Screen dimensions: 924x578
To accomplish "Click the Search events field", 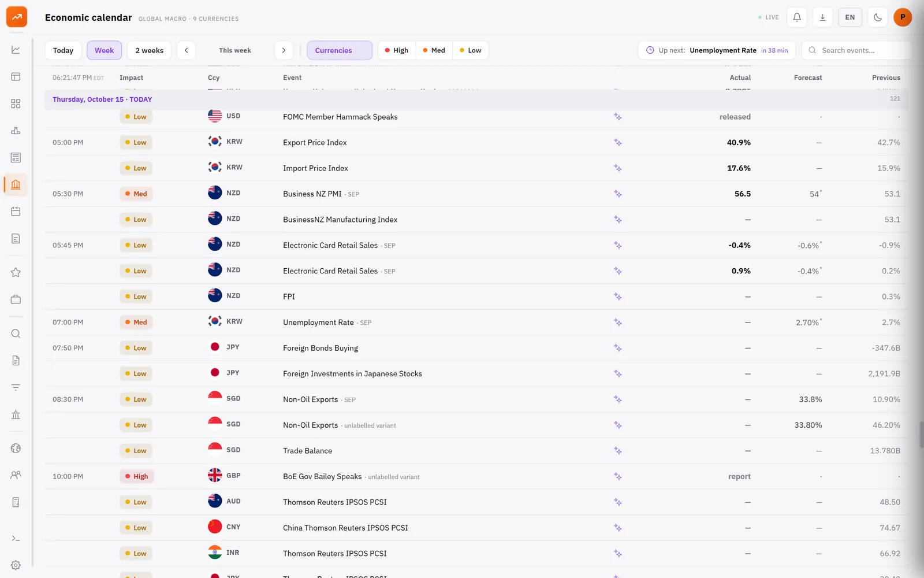I will (856, 50).
